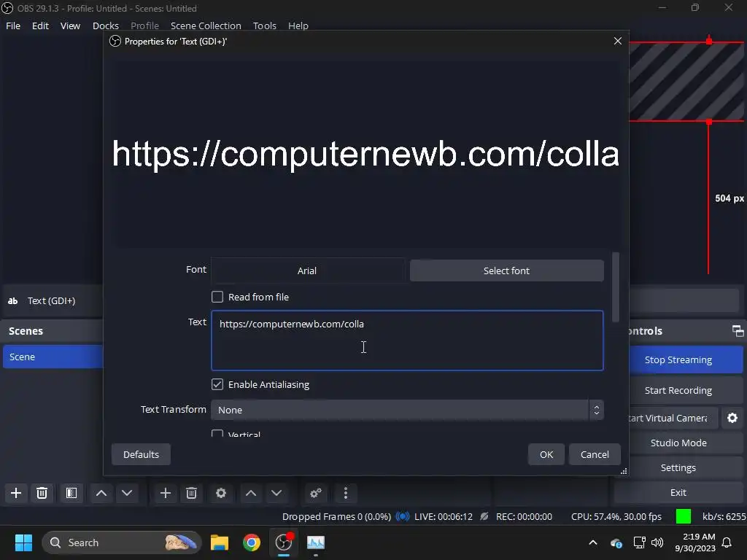Screen dimensions: 747x560
Task: Click Start Virtual Camera button
Action: pyautogui.click(x=673, y=418)
